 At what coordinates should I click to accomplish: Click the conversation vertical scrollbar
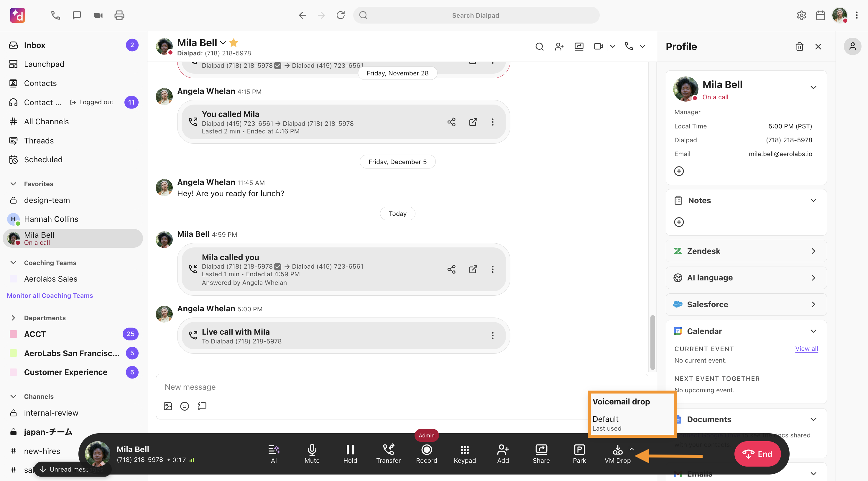tap(652, 342)
